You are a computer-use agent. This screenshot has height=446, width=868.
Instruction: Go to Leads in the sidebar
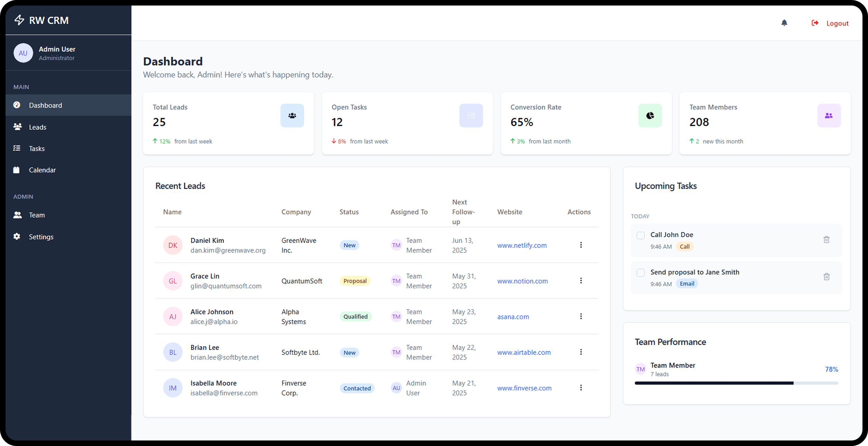pyautogui.click(x=68, y=127)
